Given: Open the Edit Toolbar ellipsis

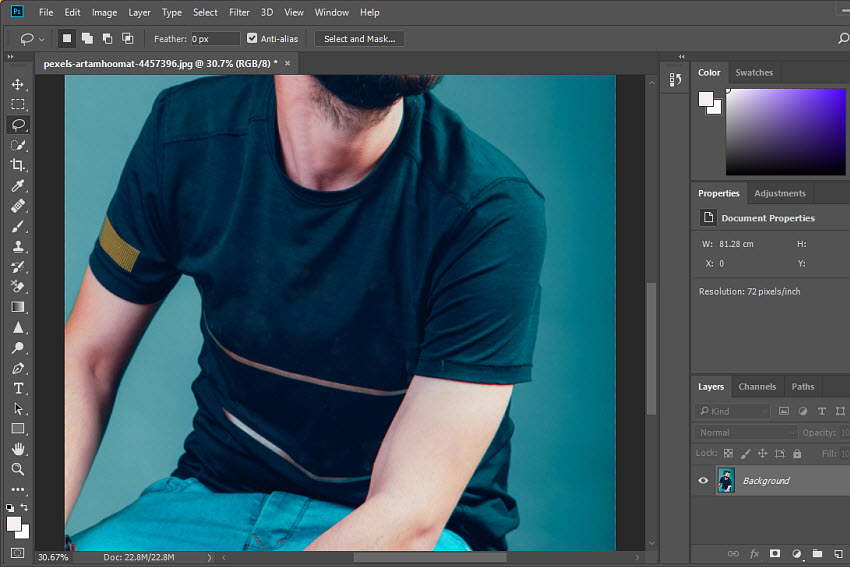Looking at the screenshot, I should coord(18,489).
